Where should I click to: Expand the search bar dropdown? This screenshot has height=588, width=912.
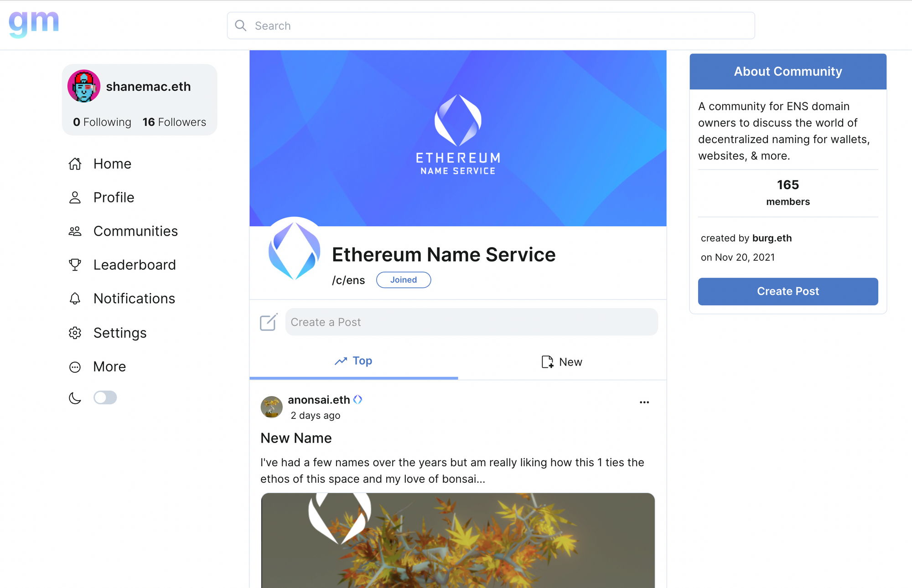(491, 26)
